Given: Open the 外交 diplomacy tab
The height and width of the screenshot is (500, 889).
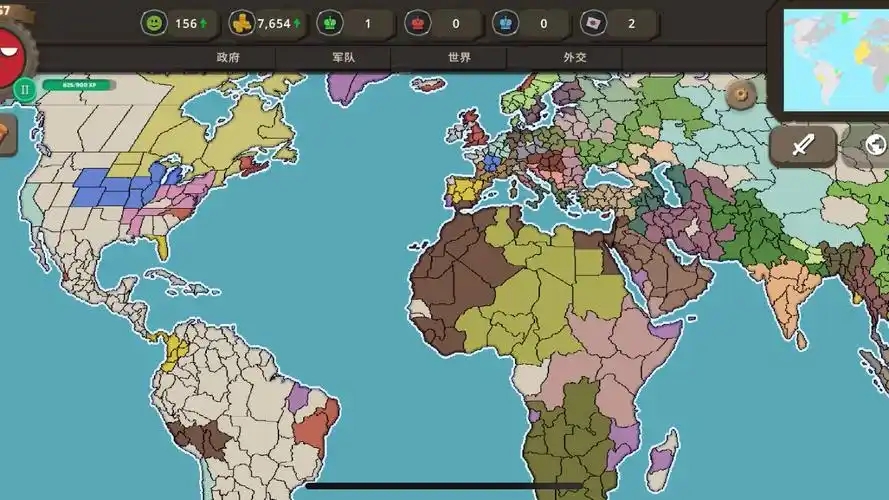Looking at the screenshot, I should [x=575, y=57].
